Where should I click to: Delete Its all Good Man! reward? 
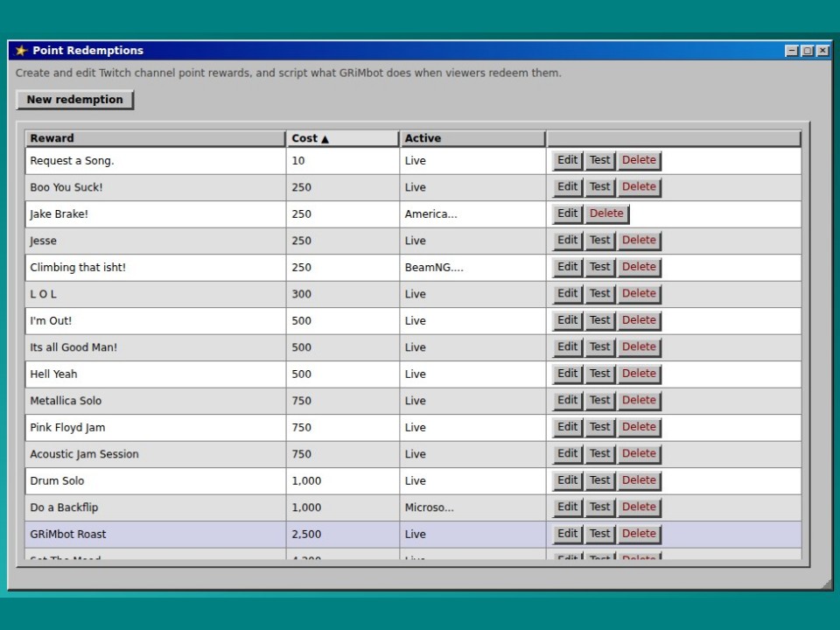tap(639, 347)
